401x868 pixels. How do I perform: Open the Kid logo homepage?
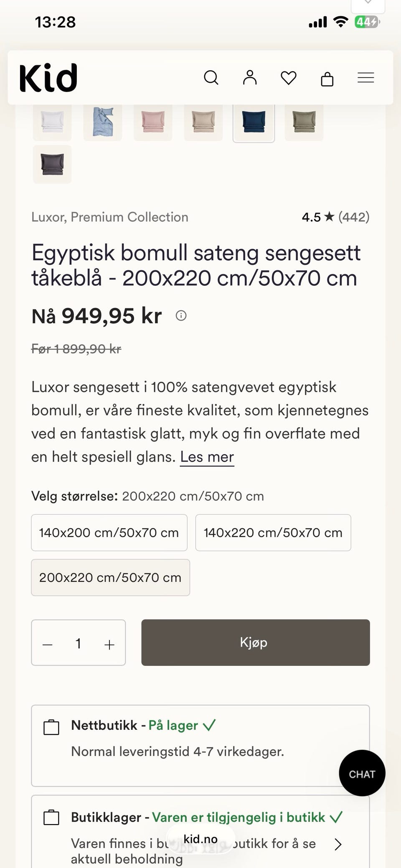click(x=48, y=78)
